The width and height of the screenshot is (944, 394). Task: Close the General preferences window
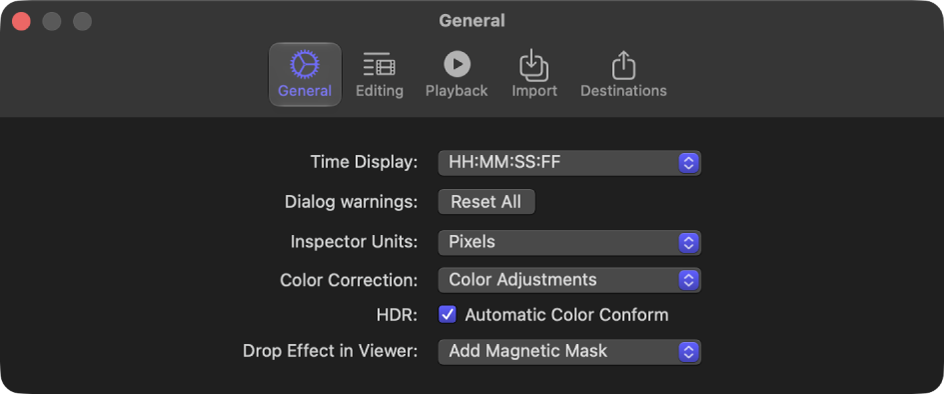(22, 21)
